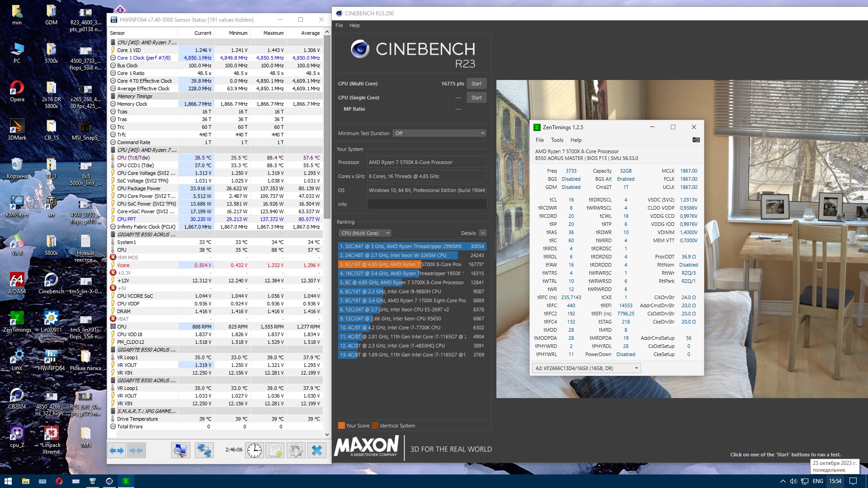This screenshot has height=488, width=868.
Task: Toggle the Memory Clock sensor row icon
Action: click(x=113, y=104)
